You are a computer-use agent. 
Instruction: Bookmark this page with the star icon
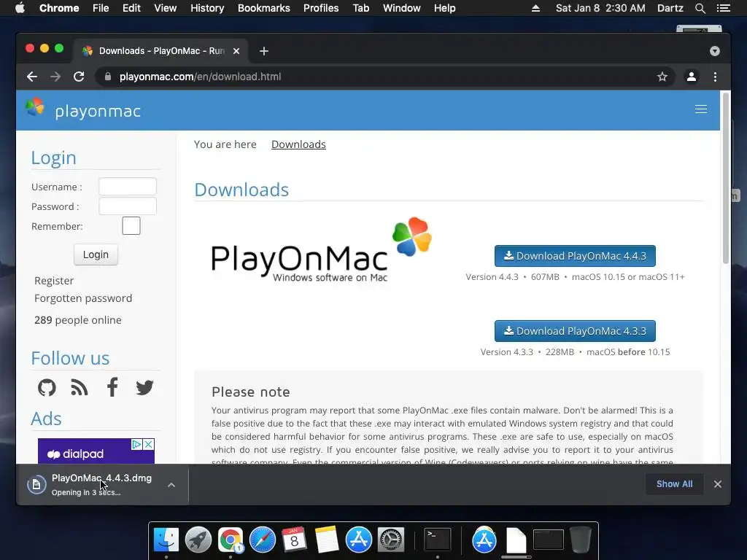coord(662,77)
